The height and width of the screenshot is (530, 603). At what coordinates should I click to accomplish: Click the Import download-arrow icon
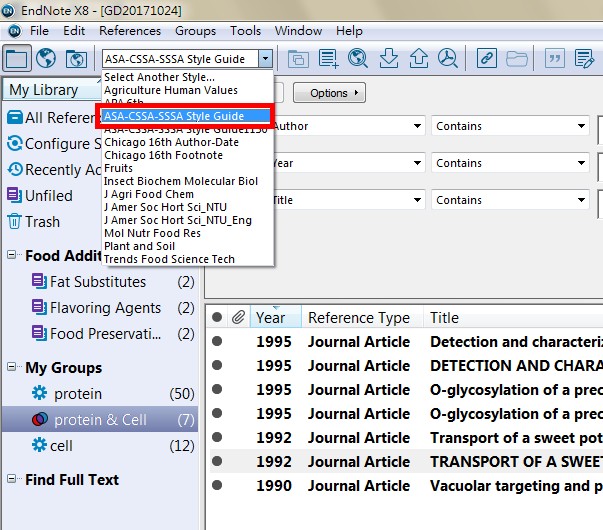pyautogui.click(x=389, y=59)
